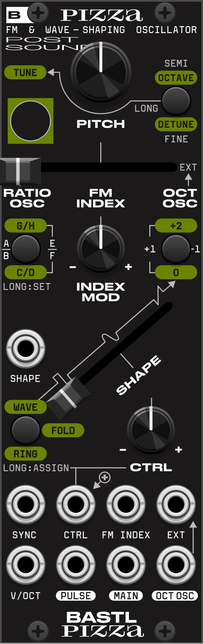Screen dimensions: 203x644
Task: Click the green square display window
Action: coord(30,121)
